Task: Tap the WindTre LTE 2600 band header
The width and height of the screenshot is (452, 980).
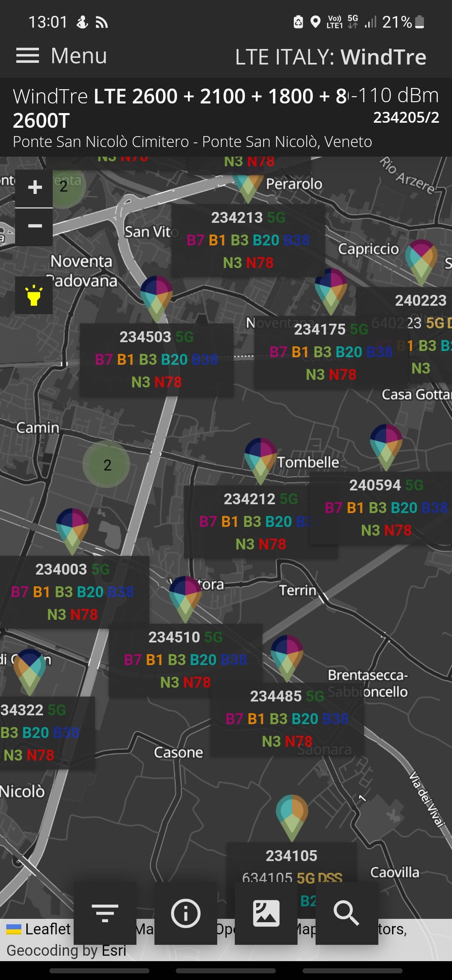Action: click(x=180, y=108)
